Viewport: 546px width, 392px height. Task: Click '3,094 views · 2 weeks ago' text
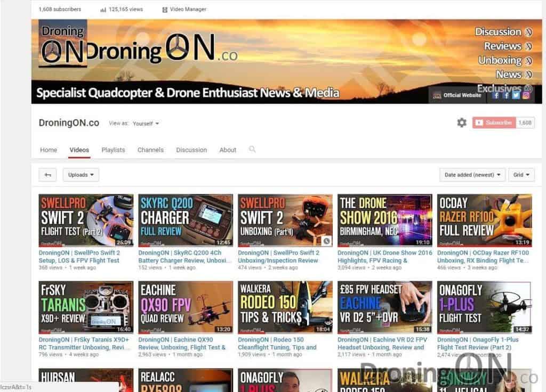click(370, 268)
